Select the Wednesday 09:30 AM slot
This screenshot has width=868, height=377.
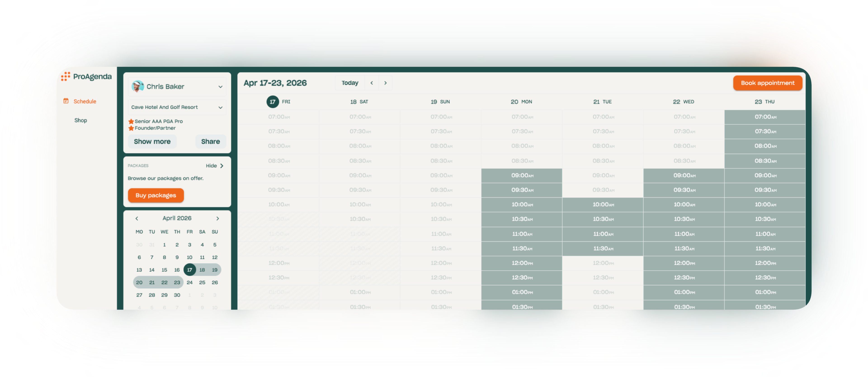pyautogui.click(x=684, y=190)
